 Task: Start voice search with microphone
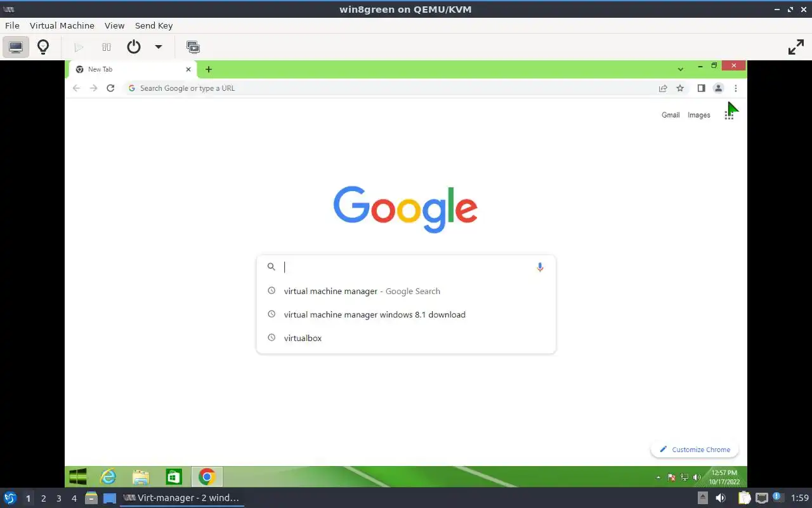(540, 267)
